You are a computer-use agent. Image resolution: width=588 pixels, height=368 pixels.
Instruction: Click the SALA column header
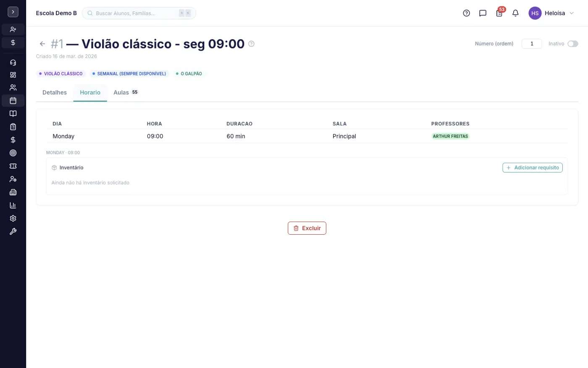340,124
